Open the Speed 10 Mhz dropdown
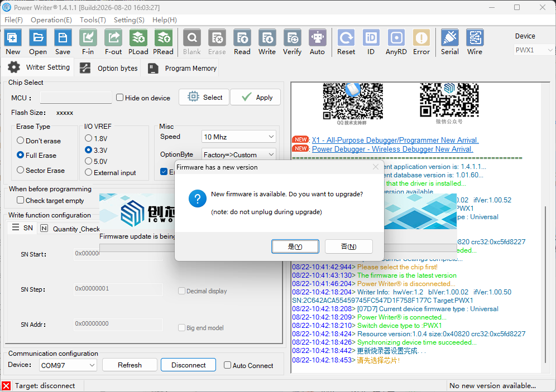Viewport: 556px width, 392px height. coord(238,137)
